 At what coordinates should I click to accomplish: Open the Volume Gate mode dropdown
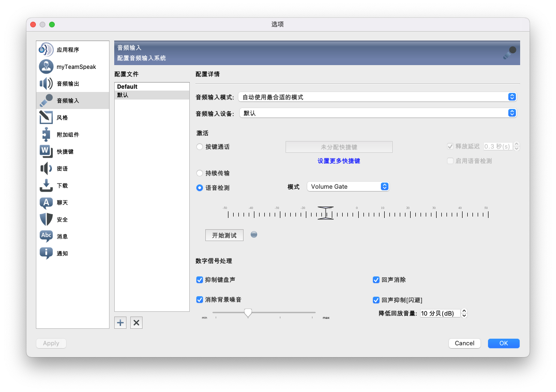point(348,186)
